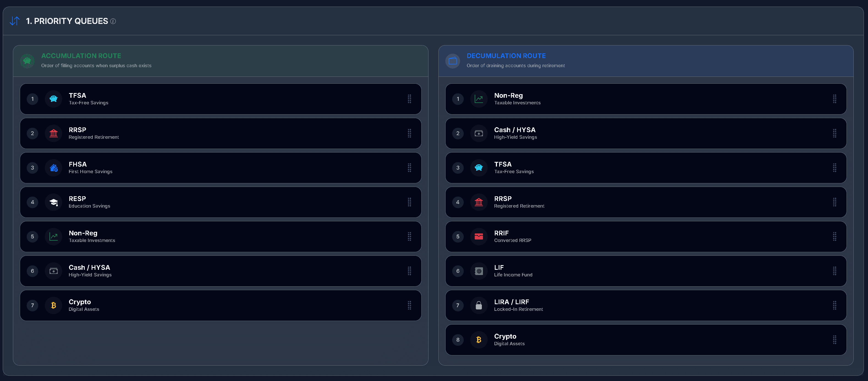Select the 'Education Savings' subtitle
Image resolution: width=868 pixels, height=381 pixels.
click(89, 206)
